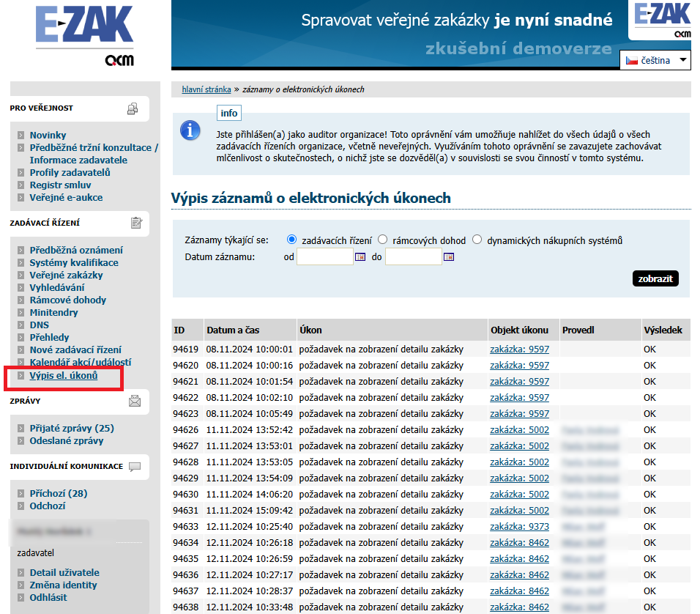Click the E-ZAK logo in top left
700x614 pixels.
pos(84,33)
